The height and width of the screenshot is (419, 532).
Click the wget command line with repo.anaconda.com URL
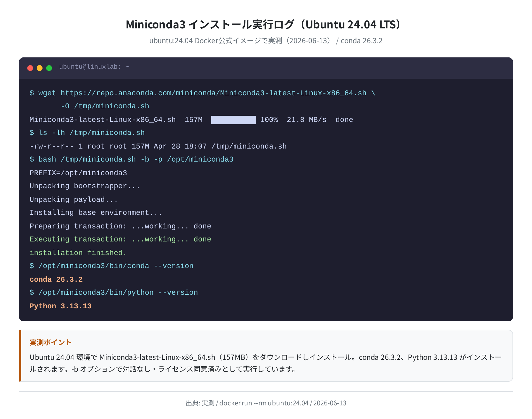tap(202, 93)
